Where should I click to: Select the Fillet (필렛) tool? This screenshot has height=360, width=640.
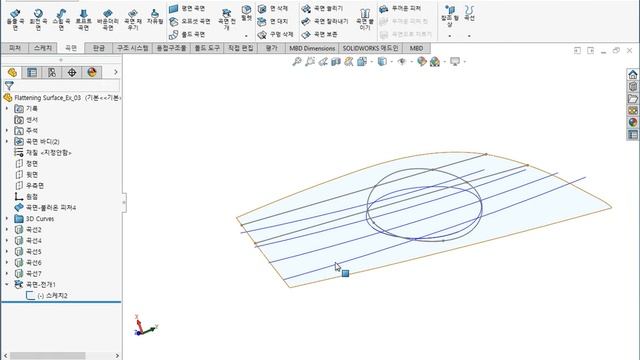[246, 13]
